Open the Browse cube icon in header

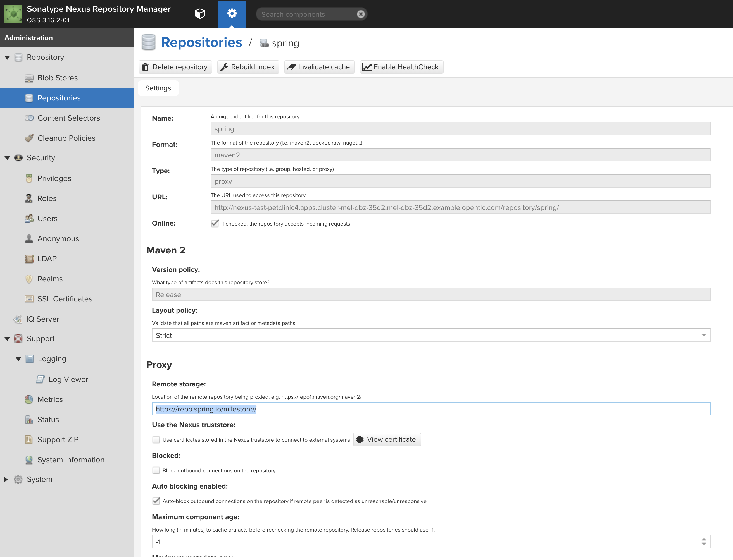(200, 14)
